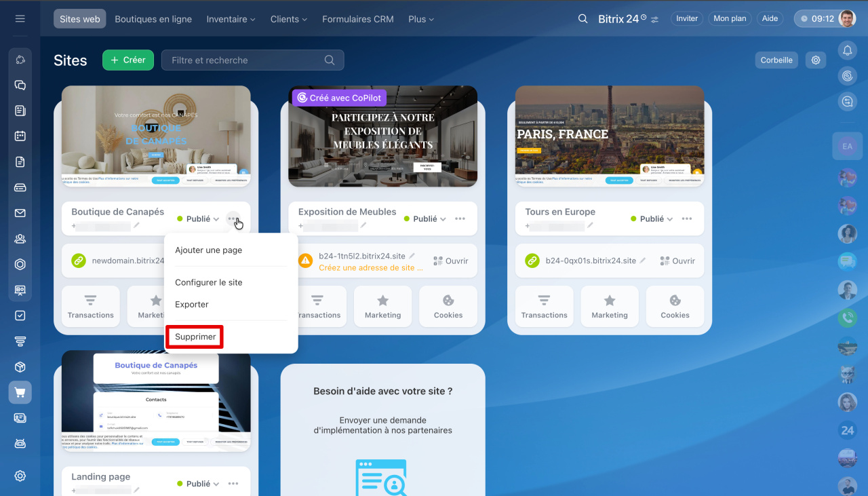Click the QR code icon for Tours en Europe

(665, 261)
